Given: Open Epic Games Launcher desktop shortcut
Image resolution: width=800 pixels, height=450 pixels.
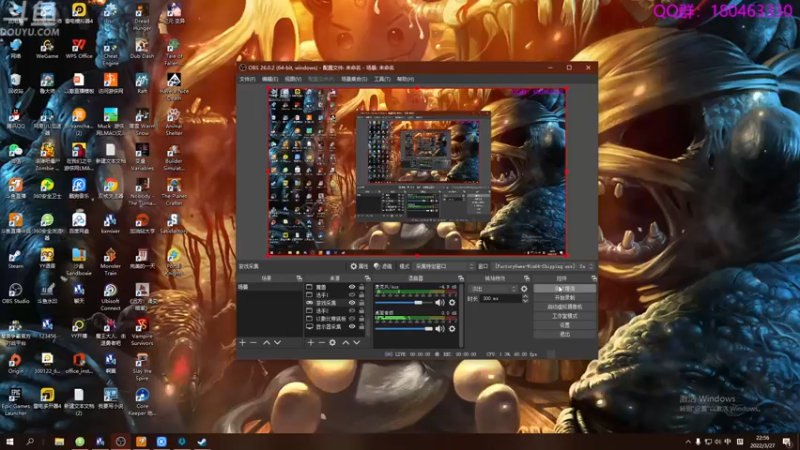Looking at the screenshot, I should [15, 403].
